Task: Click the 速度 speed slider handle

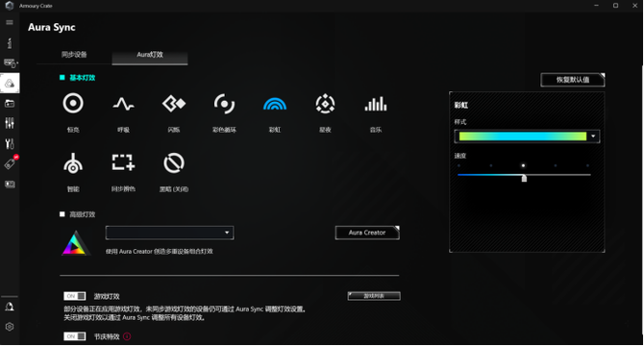Action: (524, 178)
